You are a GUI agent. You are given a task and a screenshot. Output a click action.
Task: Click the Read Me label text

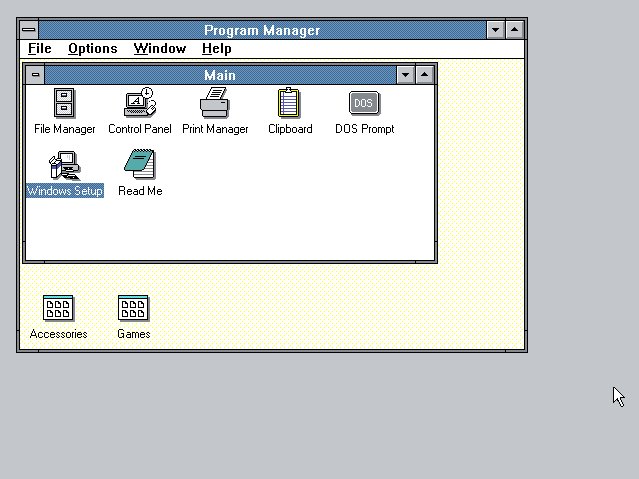[140, 191]
